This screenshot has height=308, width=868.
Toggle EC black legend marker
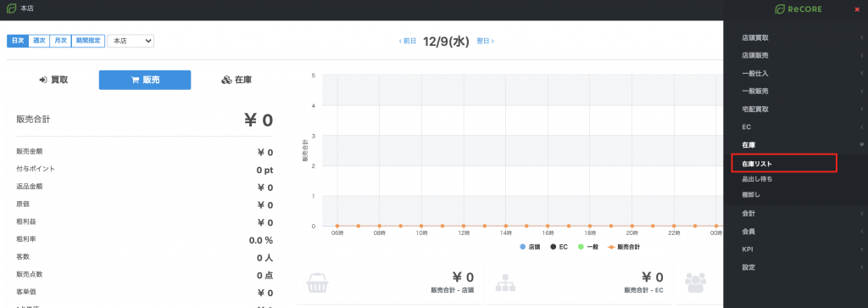[x=553, y=247]
